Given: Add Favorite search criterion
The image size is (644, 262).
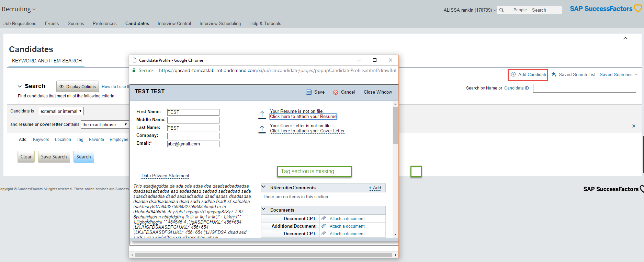Looking at the screenshot, I should point(97,140).
